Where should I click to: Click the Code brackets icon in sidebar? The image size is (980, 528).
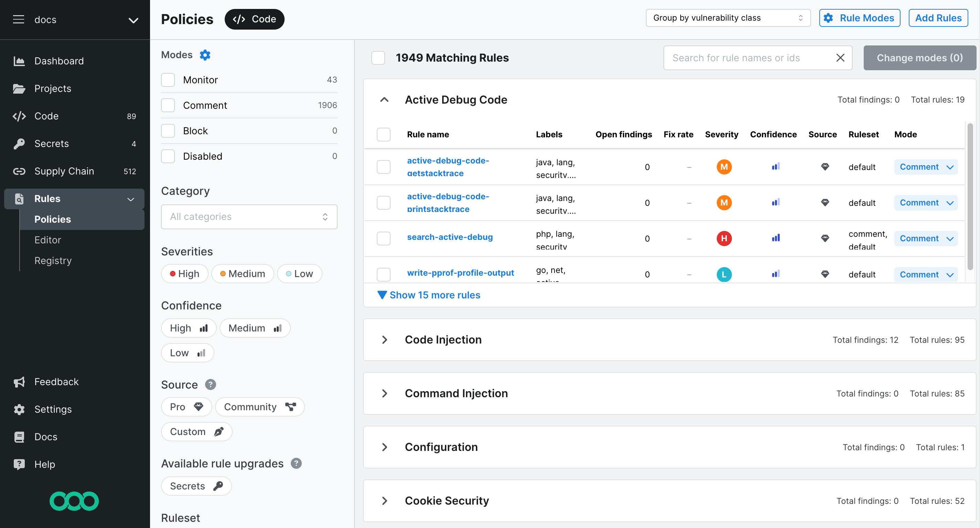pyautogui.click(x=19, y=116)
